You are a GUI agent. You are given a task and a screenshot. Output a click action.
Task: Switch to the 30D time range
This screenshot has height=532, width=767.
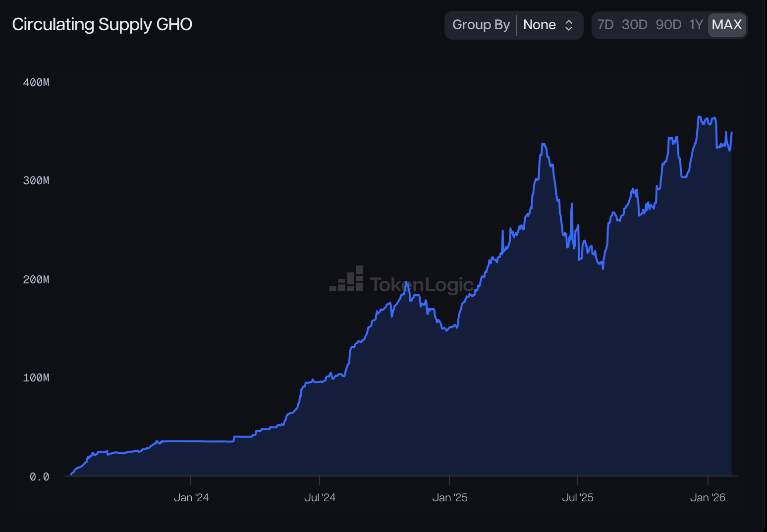point(634,25)
